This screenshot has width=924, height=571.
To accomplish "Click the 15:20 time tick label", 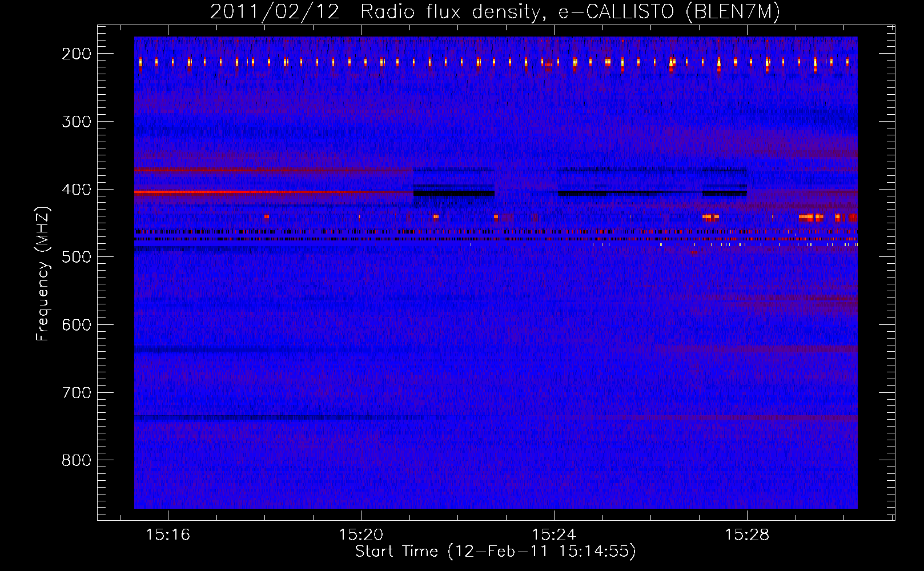I will pyautogui.click(x=361, y=534).
